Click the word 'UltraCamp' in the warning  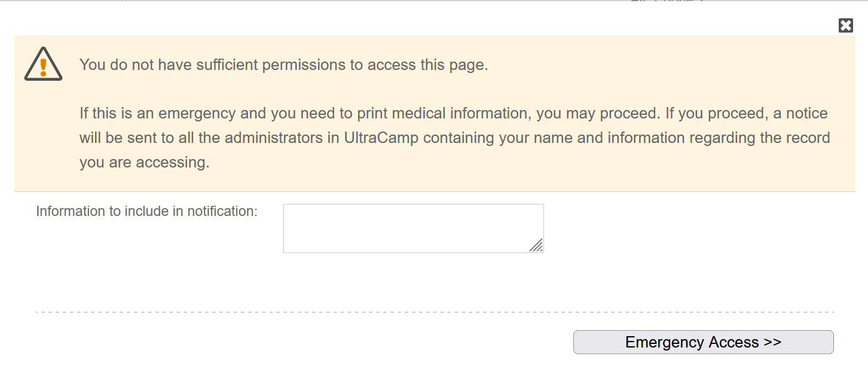pos(381,138)
